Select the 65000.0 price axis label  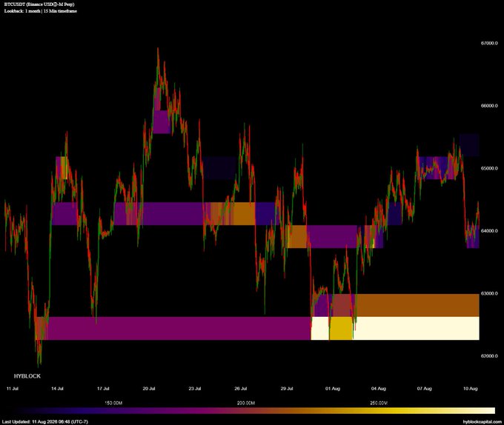coord(489,168)
